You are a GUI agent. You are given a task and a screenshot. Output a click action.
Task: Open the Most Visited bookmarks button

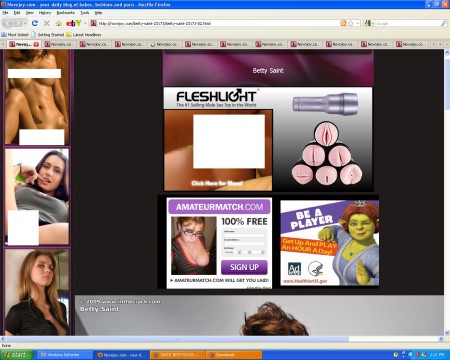[x=15, y=34]
